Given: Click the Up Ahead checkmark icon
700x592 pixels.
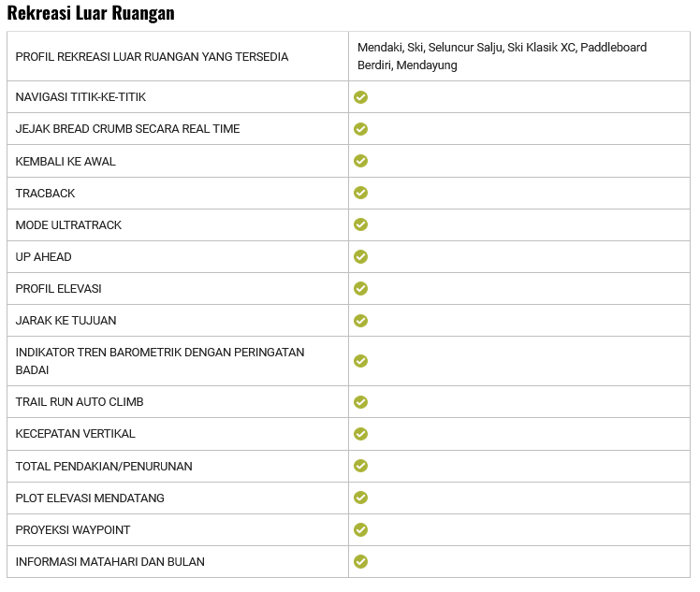Looking at the screenshot, I should tap(360, 256).
